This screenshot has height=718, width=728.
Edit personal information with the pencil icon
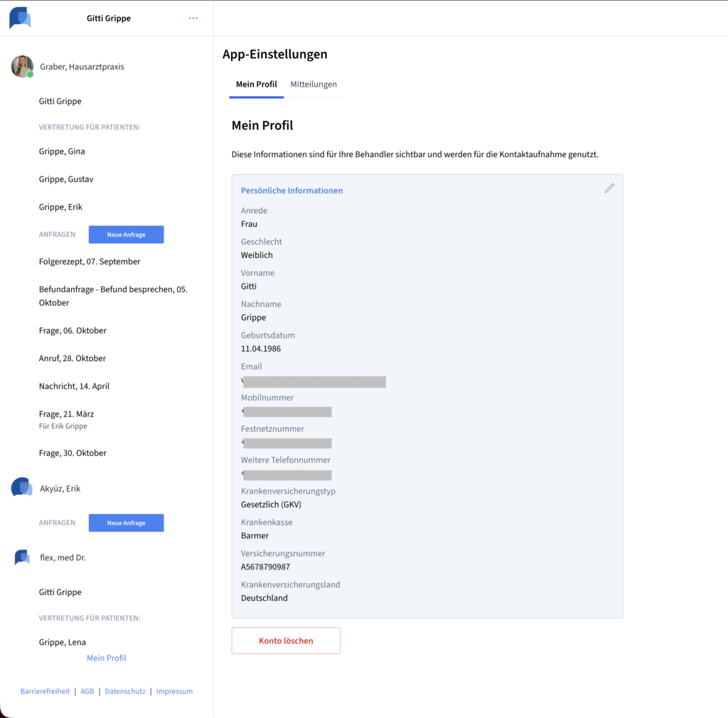(x=609, y=188)
